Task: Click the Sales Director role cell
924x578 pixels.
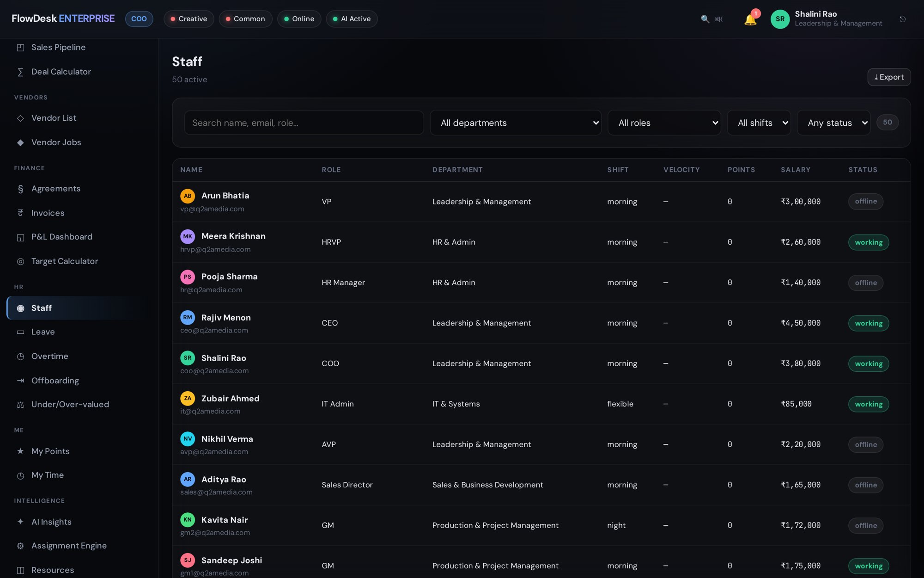Action: click(x=347, y=485)
